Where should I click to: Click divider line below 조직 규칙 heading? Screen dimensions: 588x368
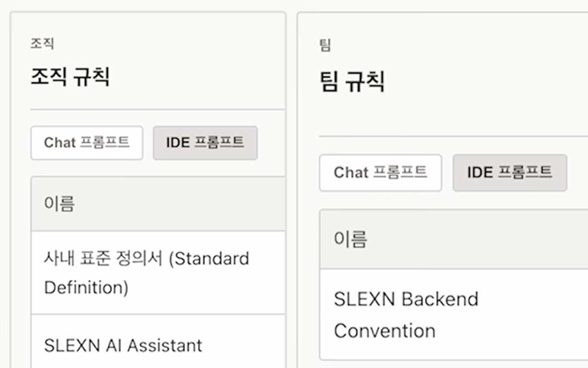pos(158,109)
